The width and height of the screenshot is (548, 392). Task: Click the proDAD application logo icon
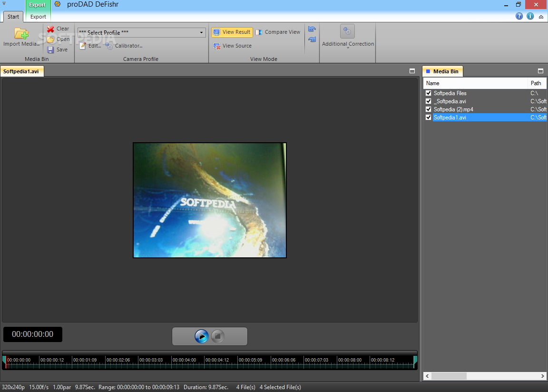click(57, 4)
